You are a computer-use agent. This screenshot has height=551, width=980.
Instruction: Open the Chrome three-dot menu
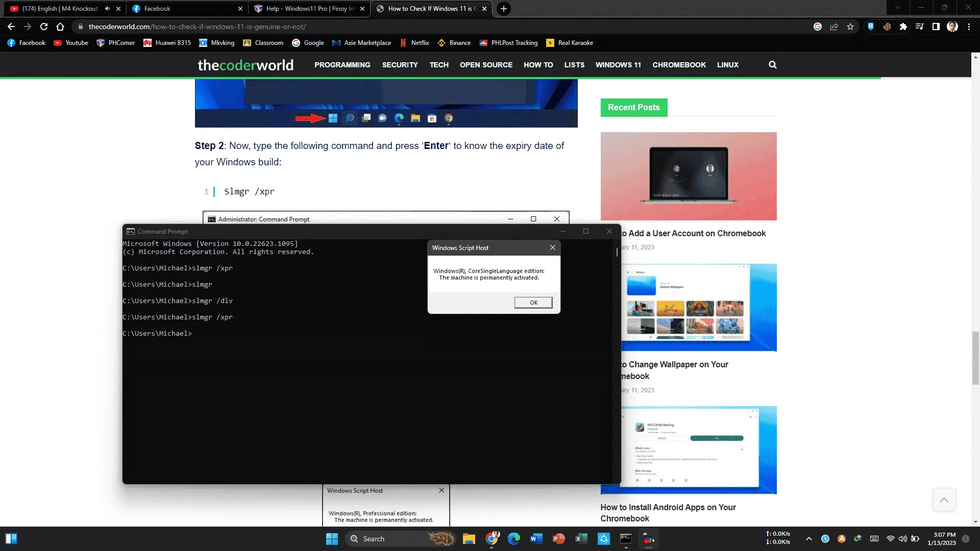tap(969, 27)
